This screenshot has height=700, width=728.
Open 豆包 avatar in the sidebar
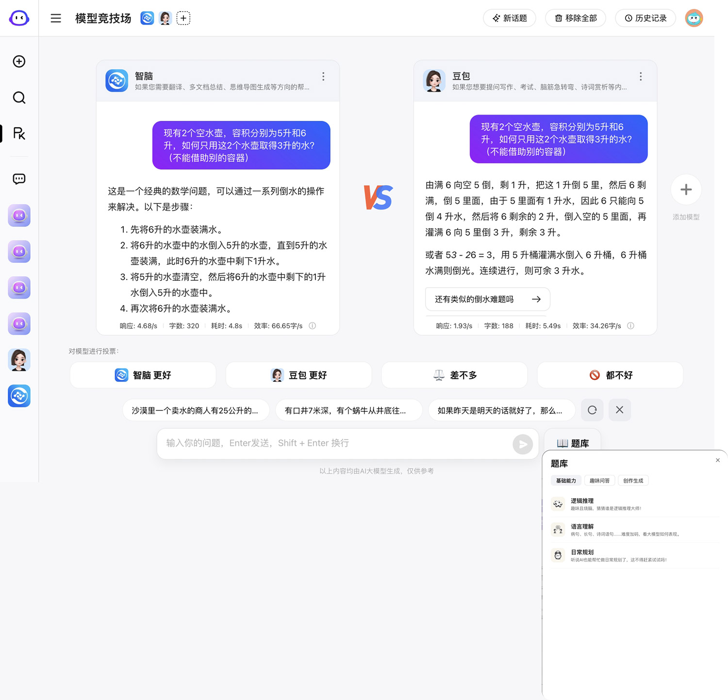click(19, 360)
